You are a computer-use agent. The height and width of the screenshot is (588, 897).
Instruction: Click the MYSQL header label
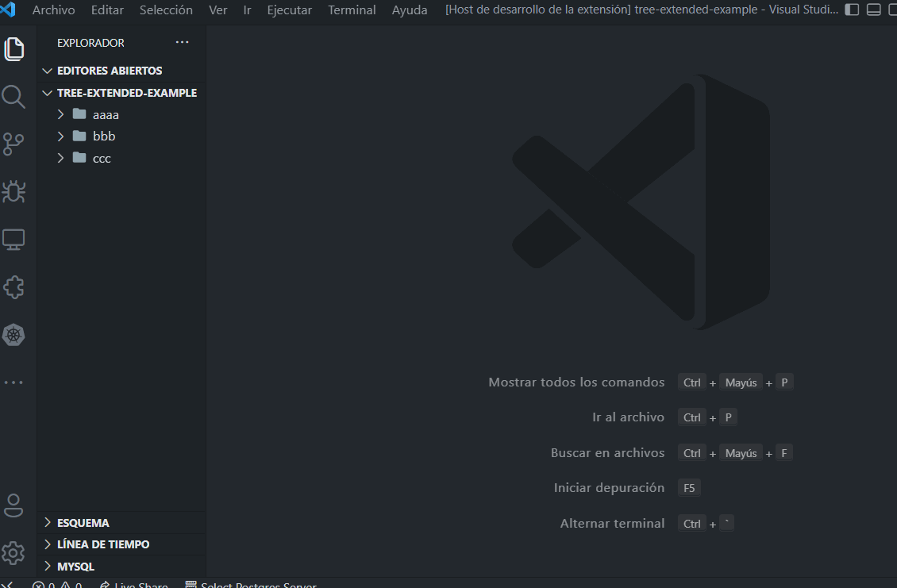[75, 567]
